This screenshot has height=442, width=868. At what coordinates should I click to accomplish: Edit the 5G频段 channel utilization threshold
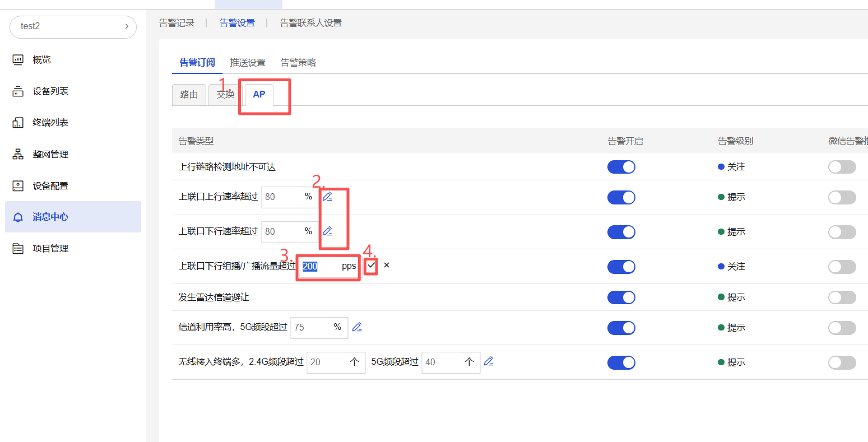(x=357, y=327)
